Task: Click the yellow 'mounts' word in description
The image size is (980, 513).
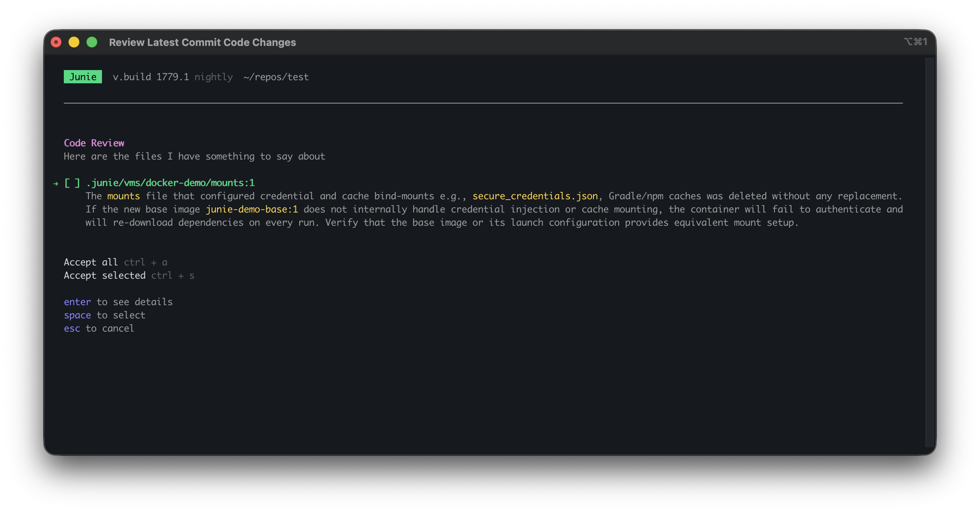Action: pyautogui.click(x=123, y=196)
